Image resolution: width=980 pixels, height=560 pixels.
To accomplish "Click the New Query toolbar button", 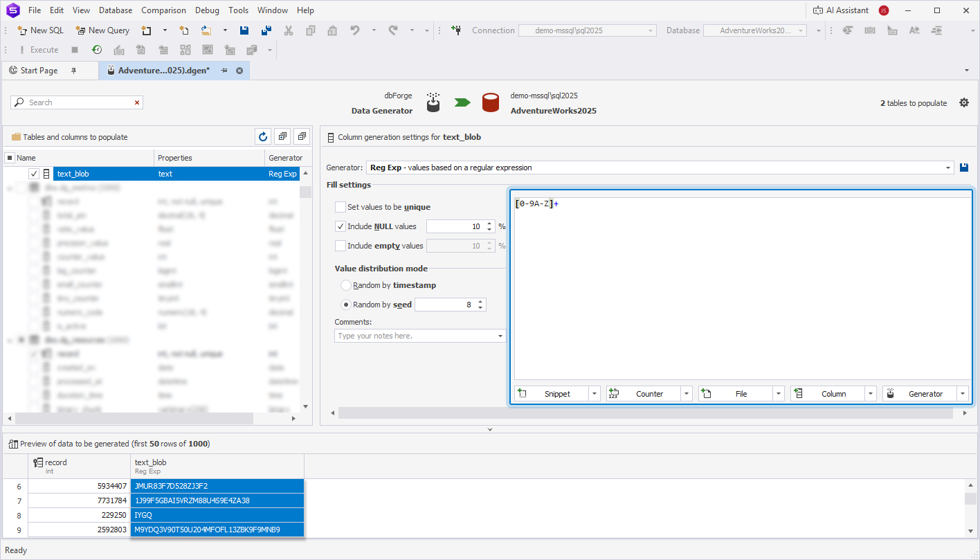I will pyautogui.click(x=102, y=30).
